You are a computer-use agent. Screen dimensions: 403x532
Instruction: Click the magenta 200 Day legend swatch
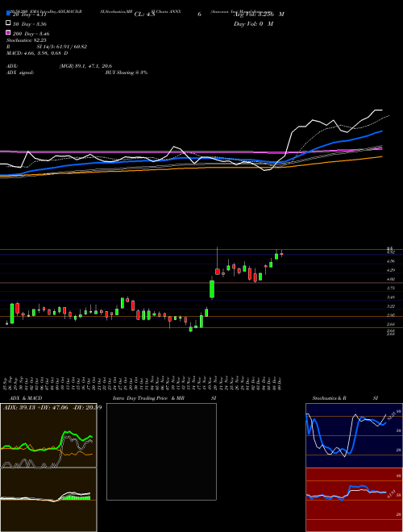[x=8, y=32]
